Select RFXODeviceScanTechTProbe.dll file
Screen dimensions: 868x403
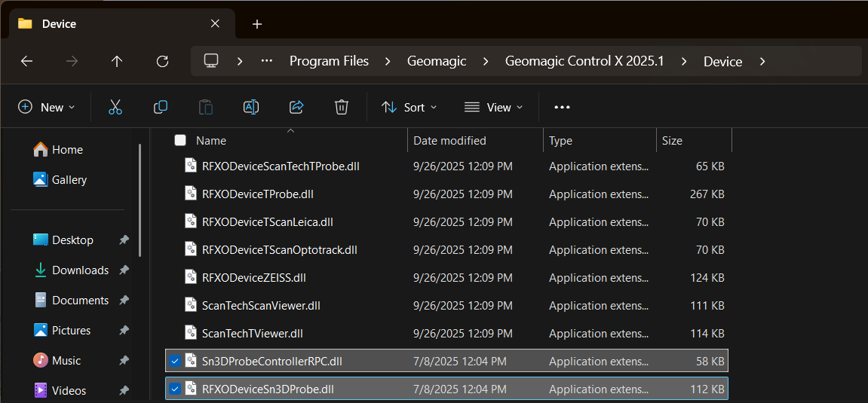pos(446,166)
